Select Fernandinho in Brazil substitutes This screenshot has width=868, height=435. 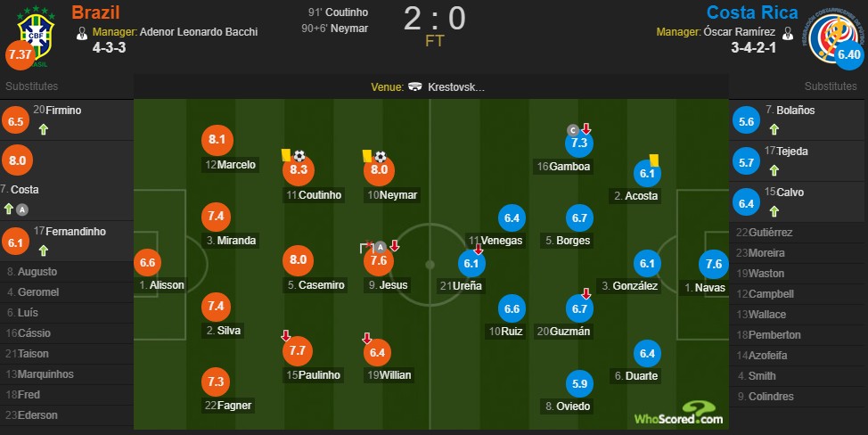coord(75,232)
